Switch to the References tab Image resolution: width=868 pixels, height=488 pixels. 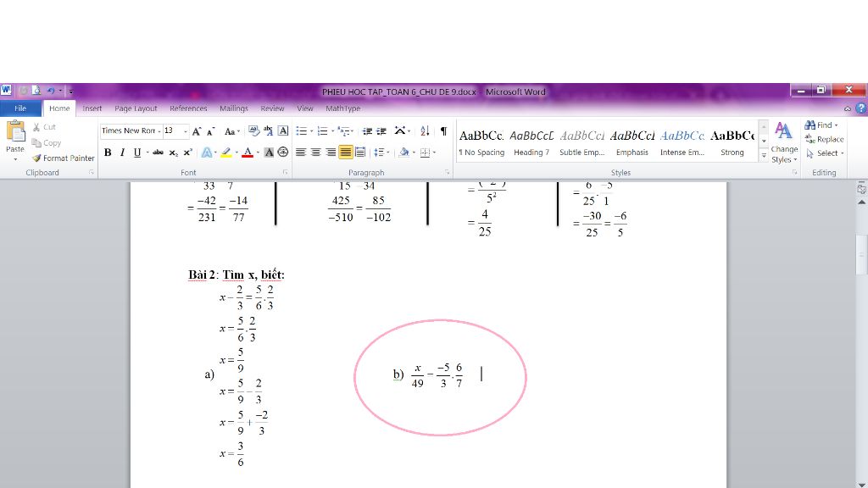pos(188,108)
